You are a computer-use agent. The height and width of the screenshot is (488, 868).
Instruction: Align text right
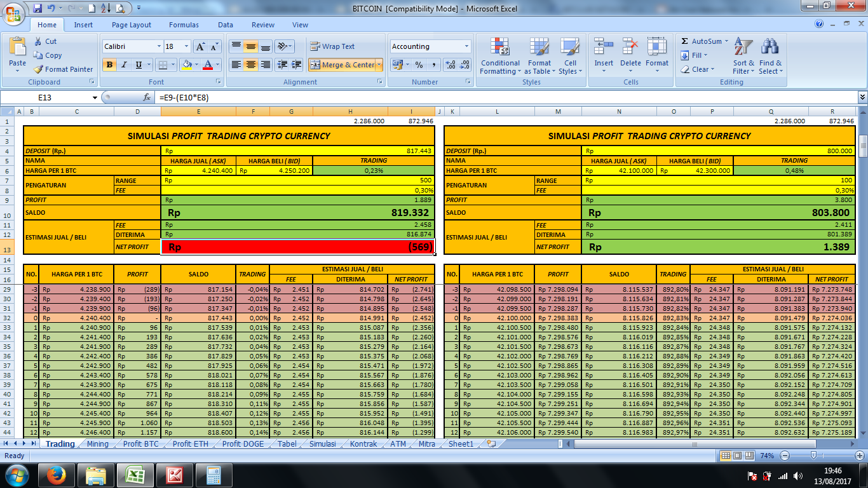pyautogui.click(x=266, y=65)
